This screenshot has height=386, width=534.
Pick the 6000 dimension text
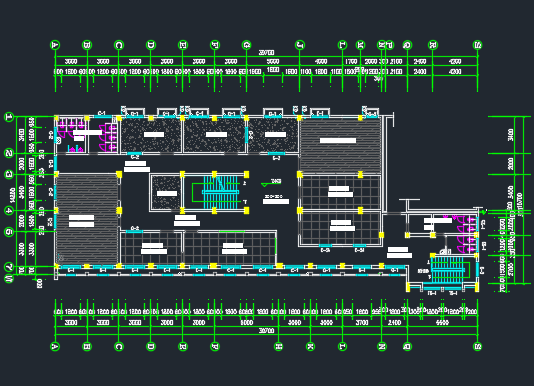coord(247,322)
